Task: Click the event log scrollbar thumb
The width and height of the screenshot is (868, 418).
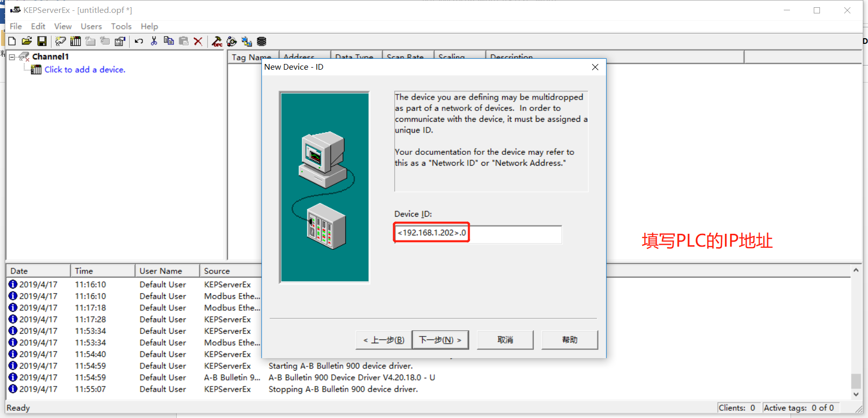Action: point(856,381)
